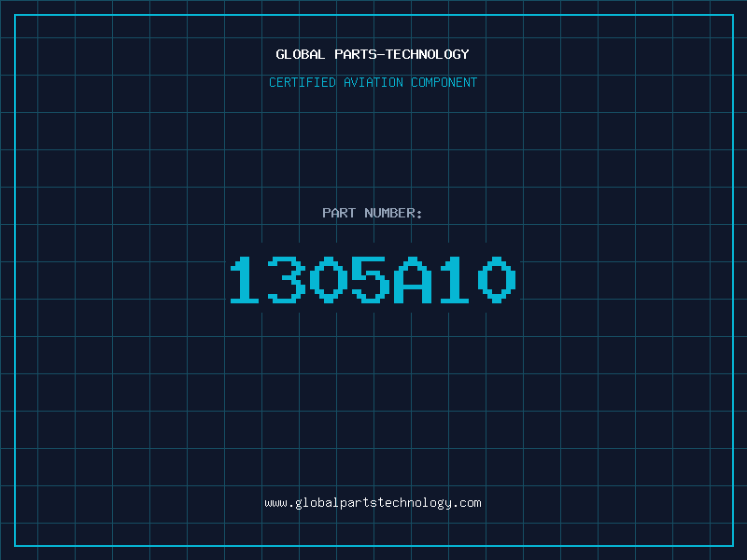Click the GLOBAL PARTS-TECHNOLOGY heading
This screenshot has width=747, height=560.
point(373,54)
